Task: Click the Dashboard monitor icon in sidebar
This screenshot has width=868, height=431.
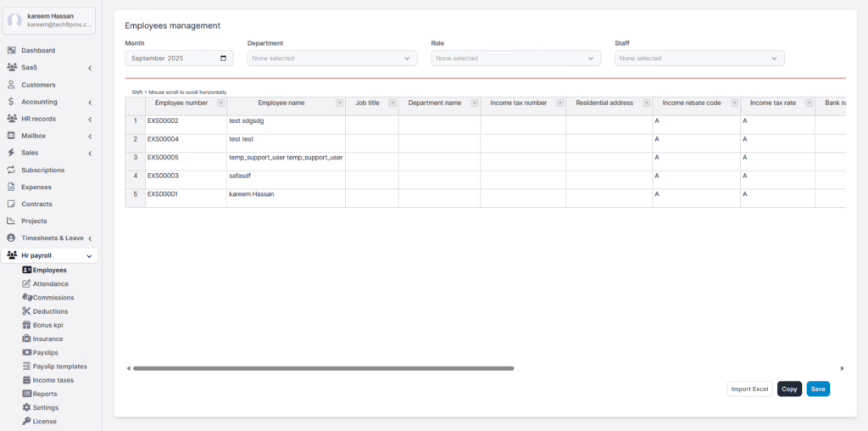Action: coord(12,51)
